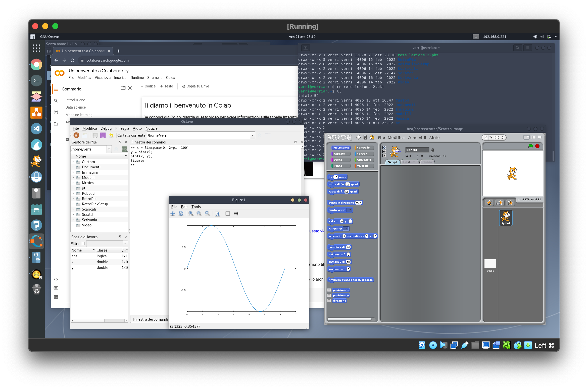Click the purple list icon in Octave toolbar
Screen dimensions: 588x389
103,135
